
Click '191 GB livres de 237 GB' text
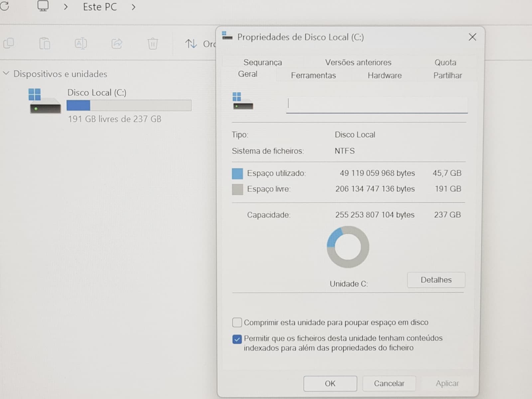115,119
